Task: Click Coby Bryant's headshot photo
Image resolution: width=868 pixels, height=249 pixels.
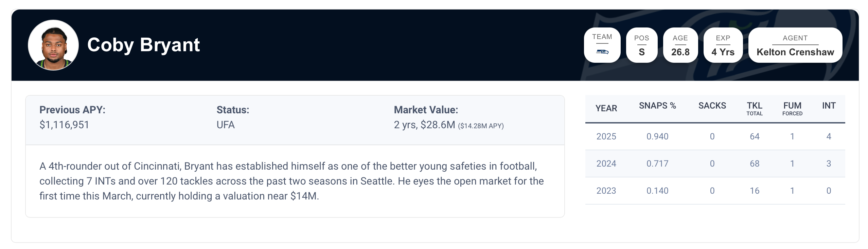Action: click(53, 45)
